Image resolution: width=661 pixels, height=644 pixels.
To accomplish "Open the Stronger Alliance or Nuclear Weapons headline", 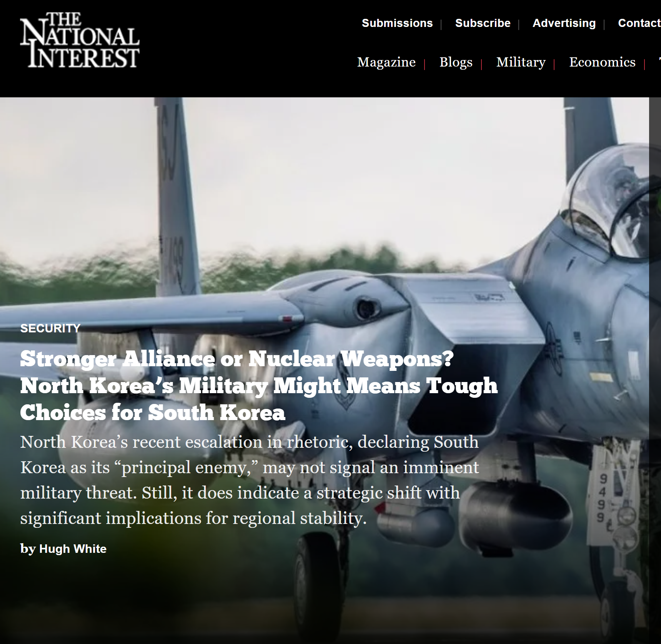I will (x=259, y=385).
